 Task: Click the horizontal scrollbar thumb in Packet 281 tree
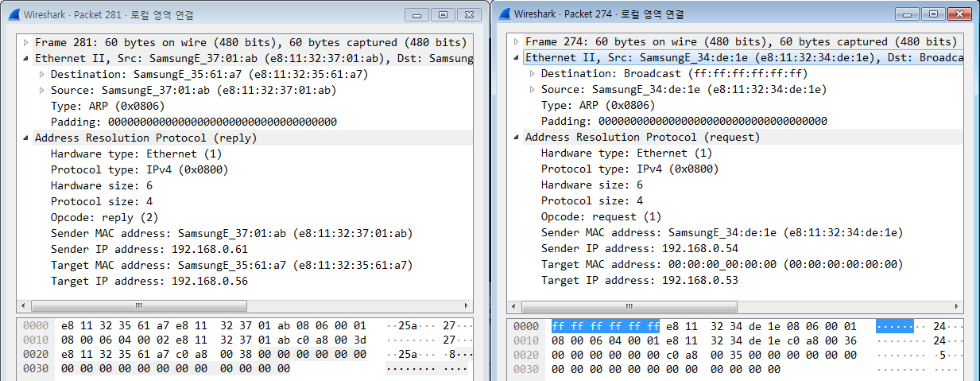[138, 305]
